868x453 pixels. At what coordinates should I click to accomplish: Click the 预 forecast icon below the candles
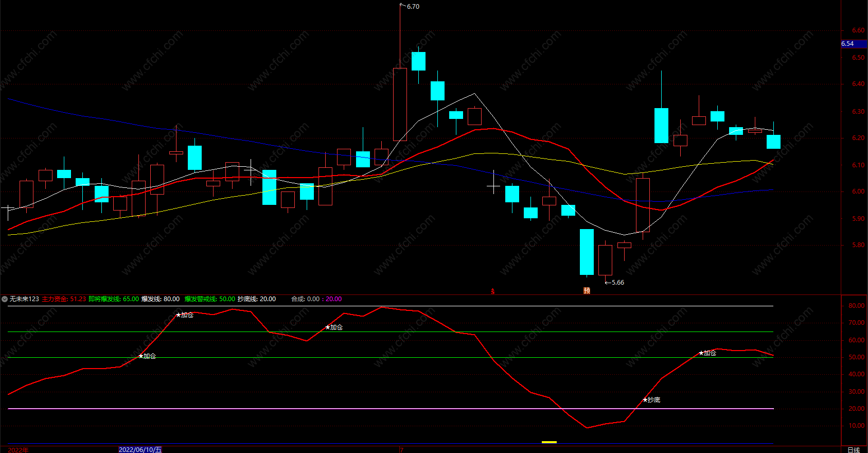point(587,291)
